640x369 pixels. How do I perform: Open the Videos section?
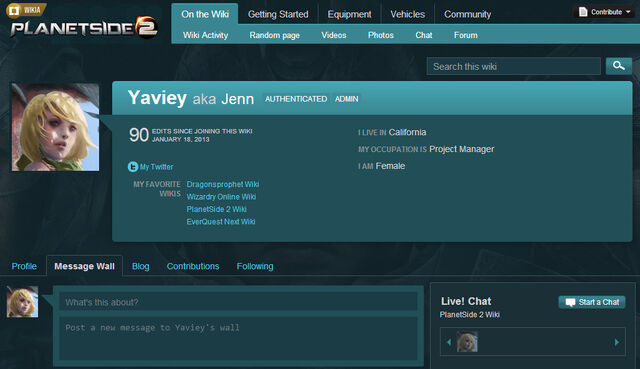tap(334, 35)
